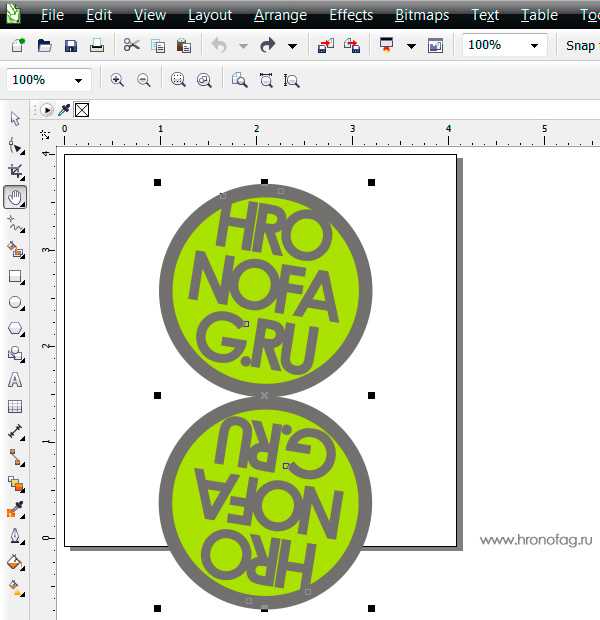The width and height of the screenshot is (600, 620).
Task: Click the Zoom to Page icon
Action: click(239, 80)
